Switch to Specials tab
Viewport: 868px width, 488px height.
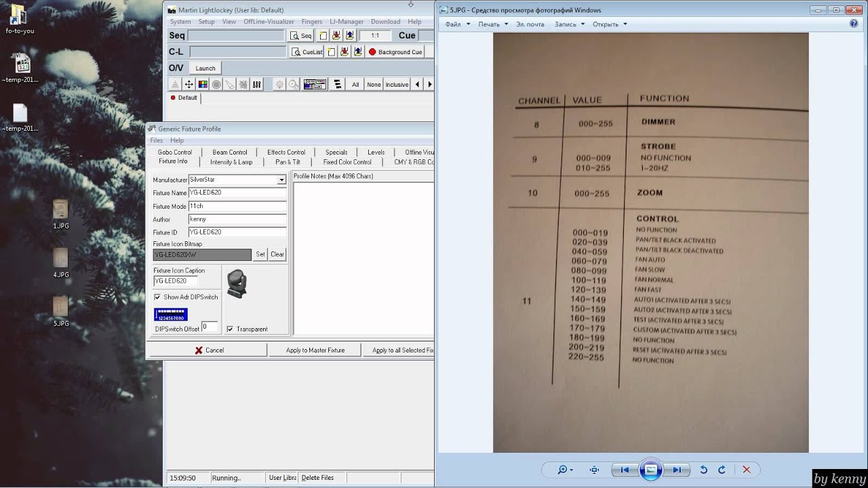click(336, 152)
